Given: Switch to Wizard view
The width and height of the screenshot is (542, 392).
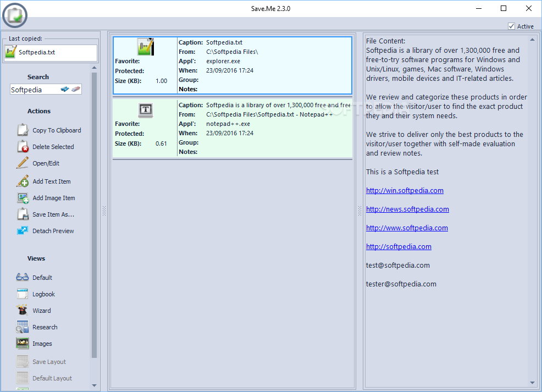Looking at the screenshot, I should click(x=41, y=311).
